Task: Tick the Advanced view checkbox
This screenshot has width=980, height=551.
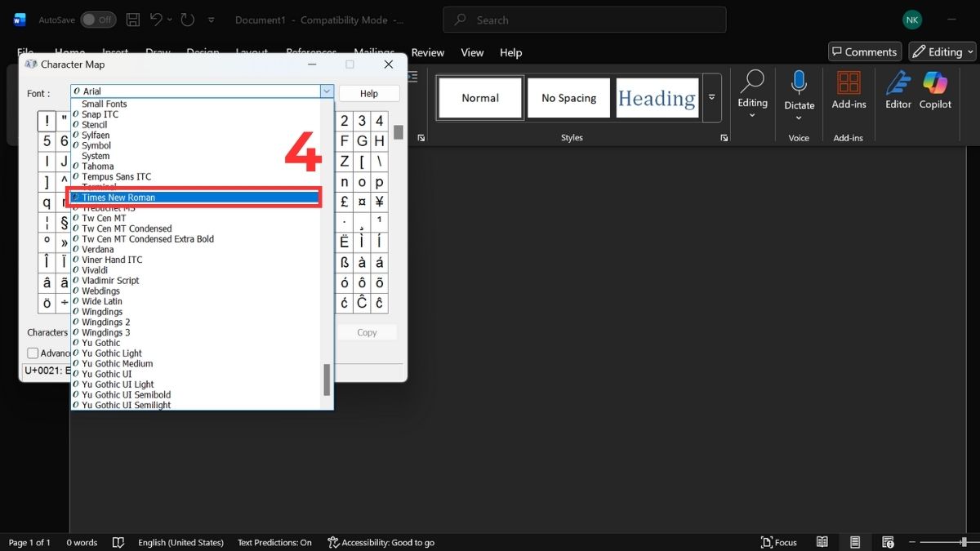Action: [33, 353]
